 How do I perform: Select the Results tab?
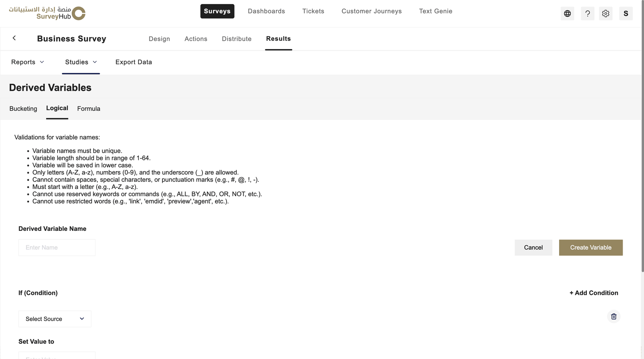[x=279, y=39]
